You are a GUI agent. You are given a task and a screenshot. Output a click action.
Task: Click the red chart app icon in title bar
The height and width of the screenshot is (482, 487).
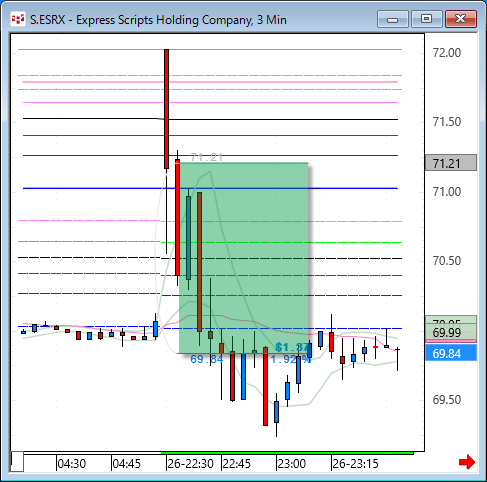[x=18, y=19]
